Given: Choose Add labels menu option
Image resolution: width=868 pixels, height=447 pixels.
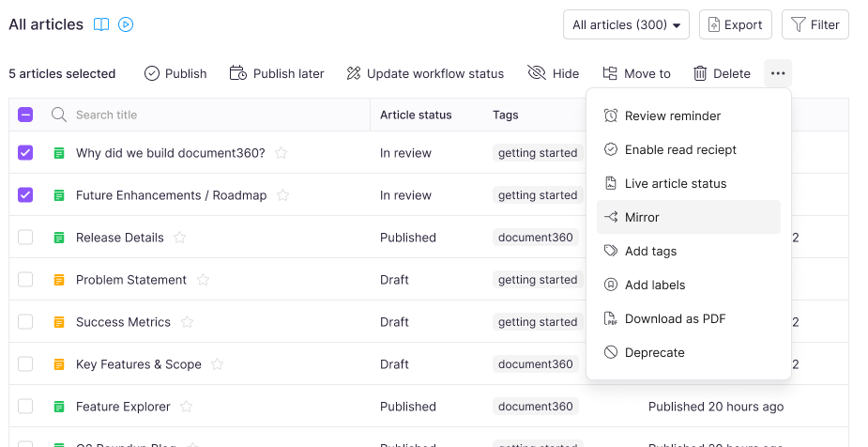Looking at the screenshot, I should [689, 285].
